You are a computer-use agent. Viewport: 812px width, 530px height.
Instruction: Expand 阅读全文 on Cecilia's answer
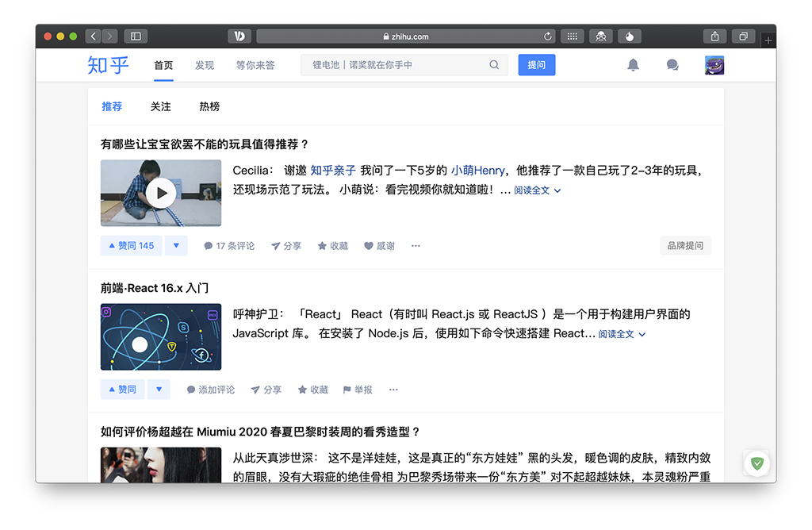[x=537, y=190]
